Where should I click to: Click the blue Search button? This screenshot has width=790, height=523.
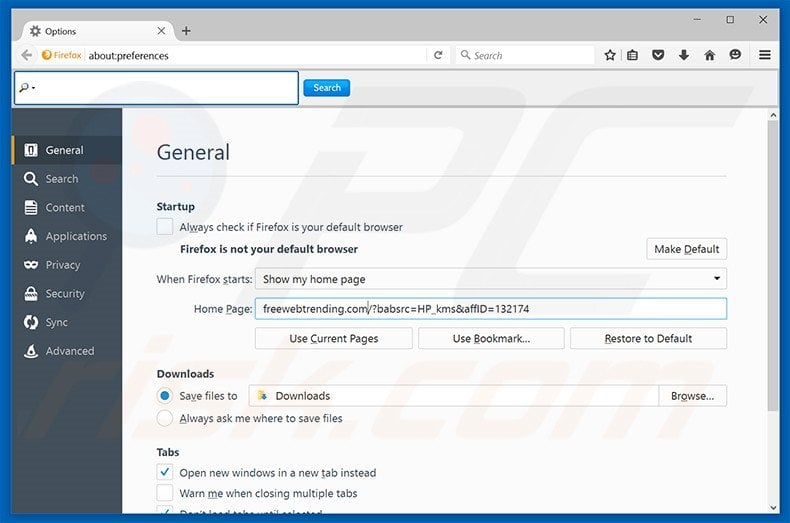[x=326, y=88]
